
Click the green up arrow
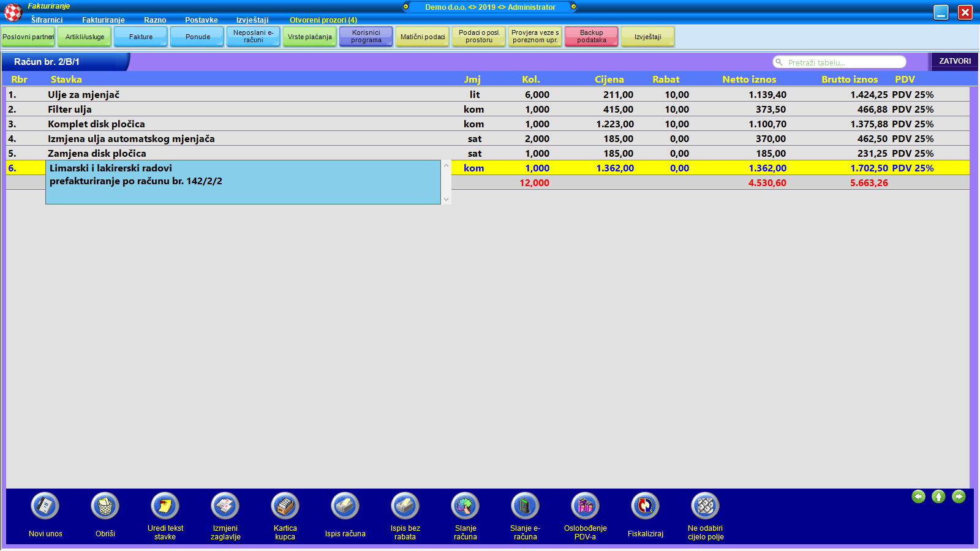pyautogui.click(x=938, y=497)
